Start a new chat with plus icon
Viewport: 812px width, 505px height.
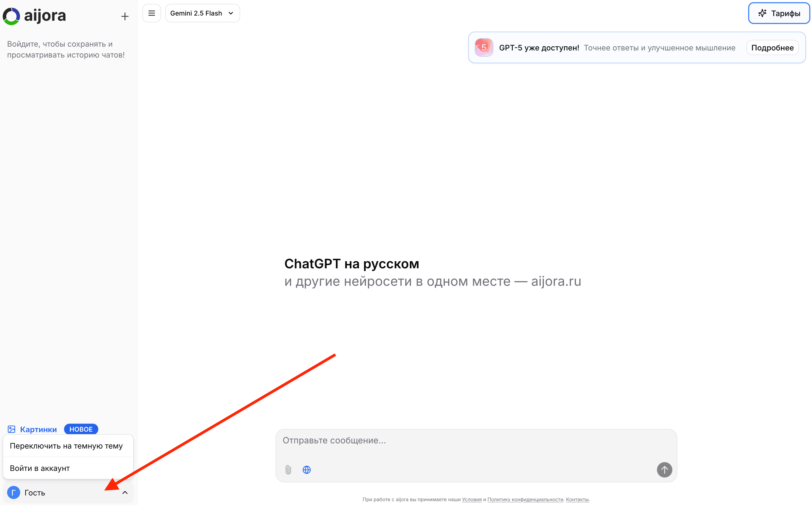pos(125,16)
